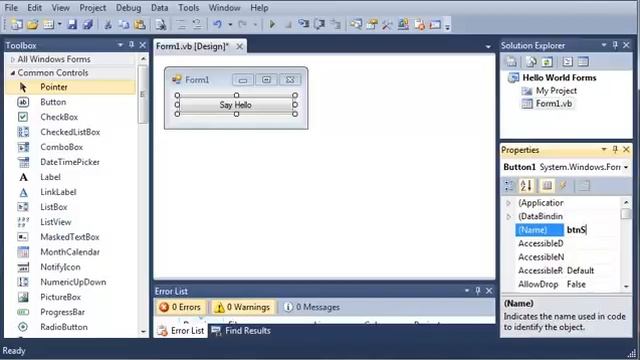
Task: Click the Cut scissors icon
Action: (108, 25)
